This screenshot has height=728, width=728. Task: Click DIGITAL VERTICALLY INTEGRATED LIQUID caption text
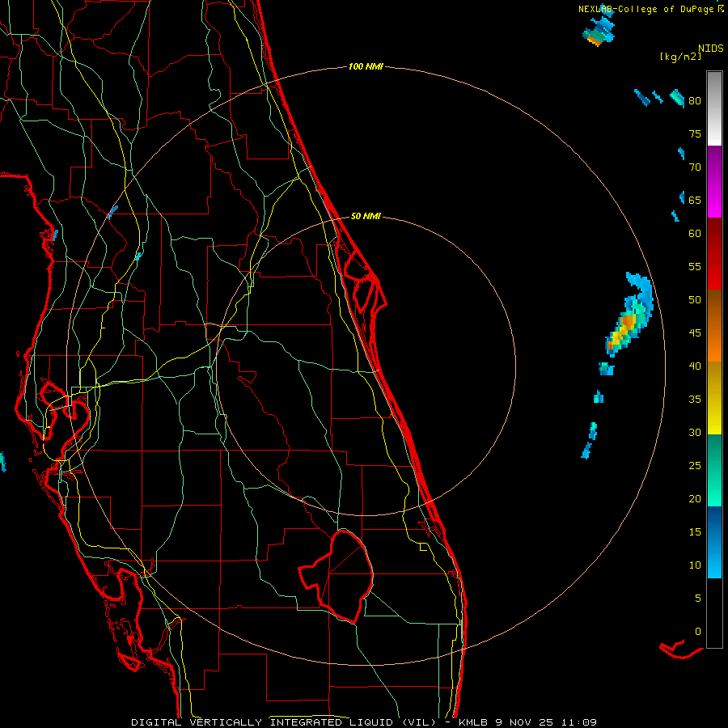pyautogui.click(x=265, y=722)
